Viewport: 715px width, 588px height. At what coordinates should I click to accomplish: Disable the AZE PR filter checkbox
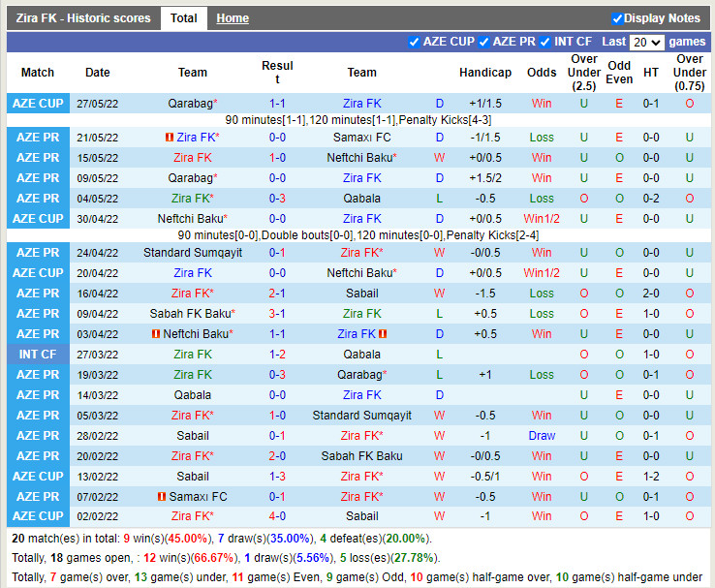point(482,42)
